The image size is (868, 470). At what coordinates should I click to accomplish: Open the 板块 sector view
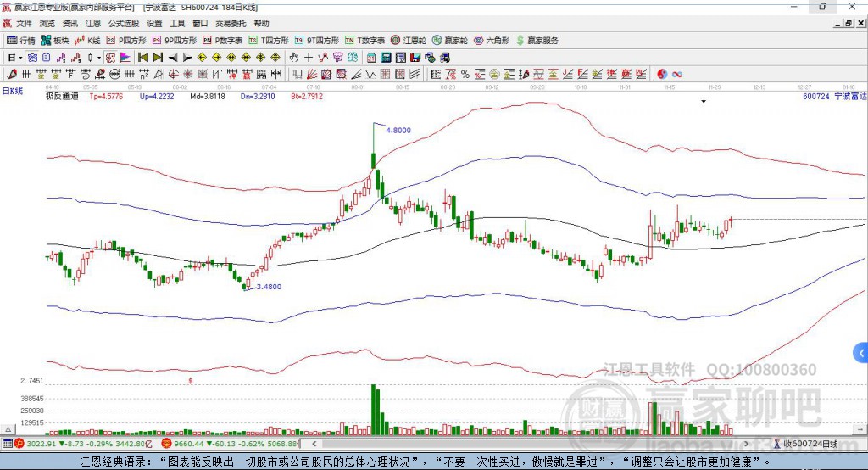click(x=54, y=41)
